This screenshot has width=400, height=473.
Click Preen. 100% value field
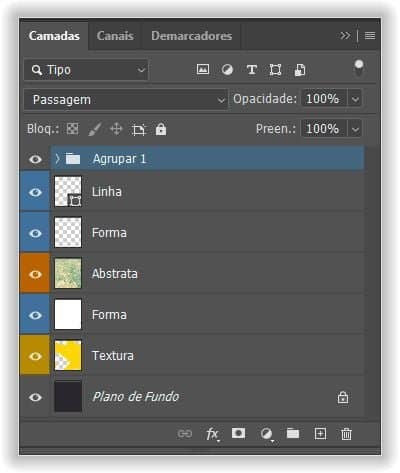coord(324,129)
